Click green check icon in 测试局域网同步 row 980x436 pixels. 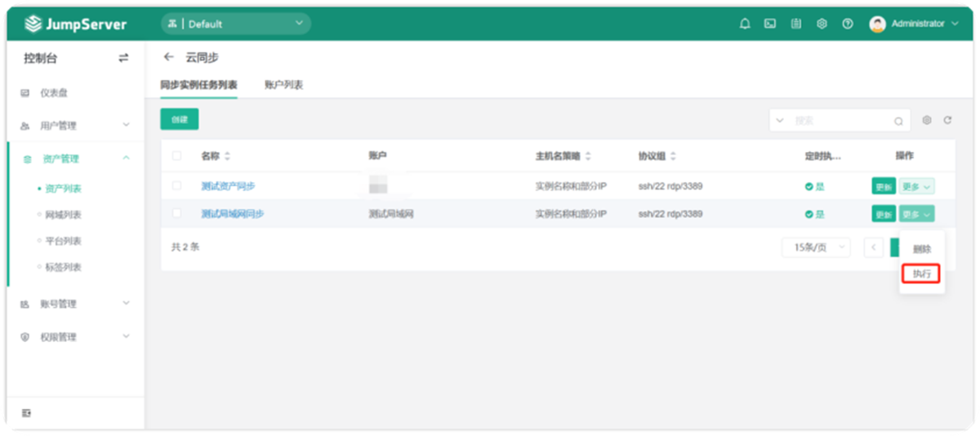808,214
